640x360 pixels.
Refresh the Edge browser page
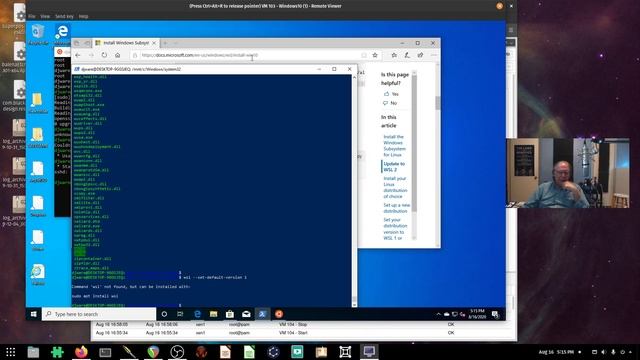pyautogui.click(x=104, y=55)
